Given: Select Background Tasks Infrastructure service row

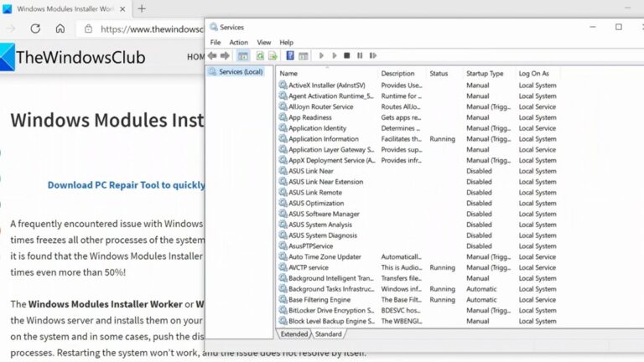Looking at the screenshot, I should (x=418, y=289).
